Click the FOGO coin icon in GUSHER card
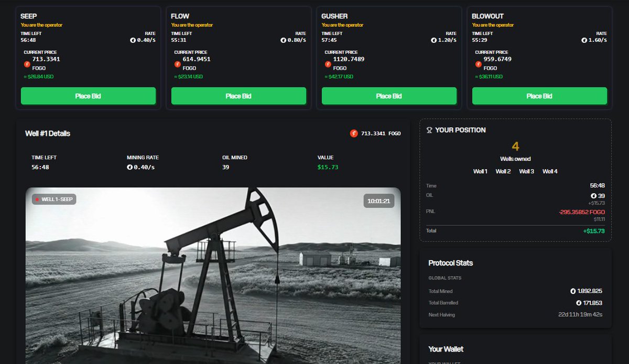The width and height of the screenshot is (629, 364). click(x=328, y=64)
